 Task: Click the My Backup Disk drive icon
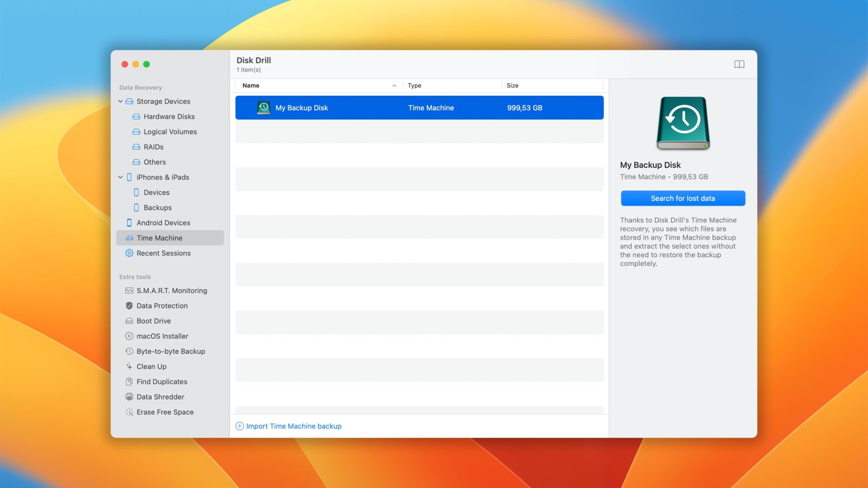point(263,108)
